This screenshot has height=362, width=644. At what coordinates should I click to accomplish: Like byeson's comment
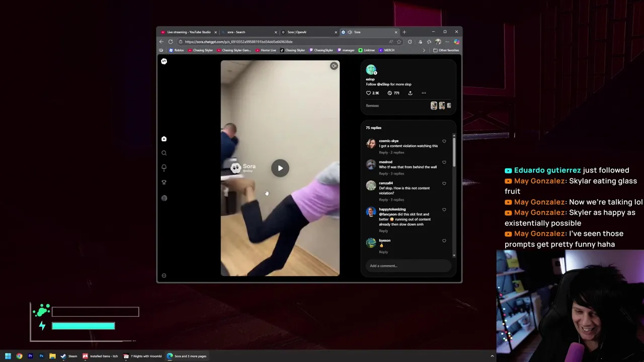point(444,241)
